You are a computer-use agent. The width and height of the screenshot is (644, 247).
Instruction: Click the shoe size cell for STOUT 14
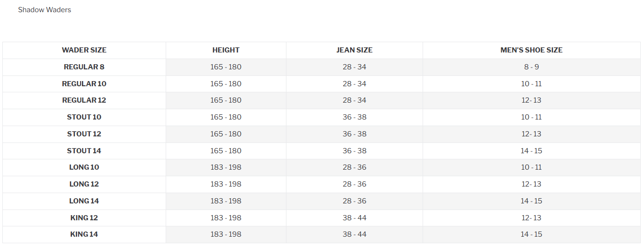(532, 151)
